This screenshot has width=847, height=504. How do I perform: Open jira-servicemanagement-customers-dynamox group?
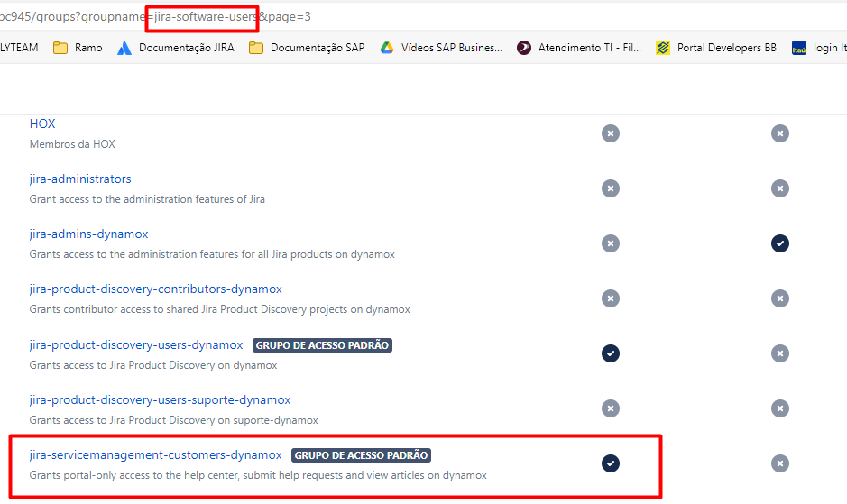[155, 454]
